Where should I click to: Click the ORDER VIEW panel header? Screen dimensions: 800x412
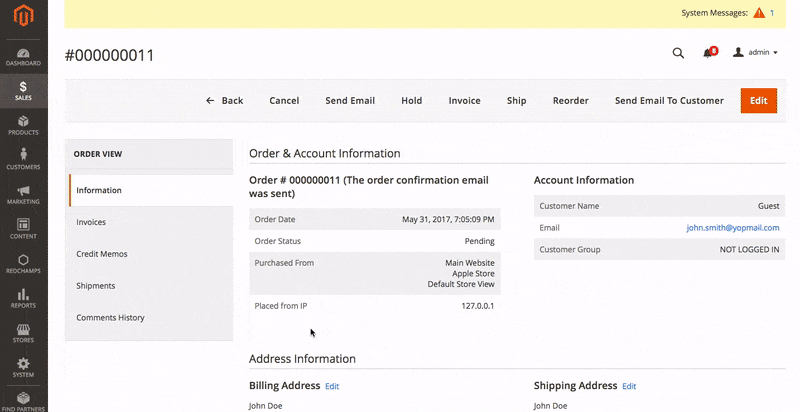(98, 154)
